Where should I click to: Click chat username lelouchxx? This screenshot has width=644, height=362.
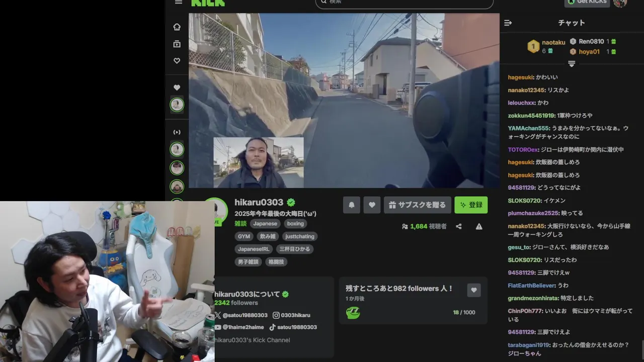coord(521,103)
